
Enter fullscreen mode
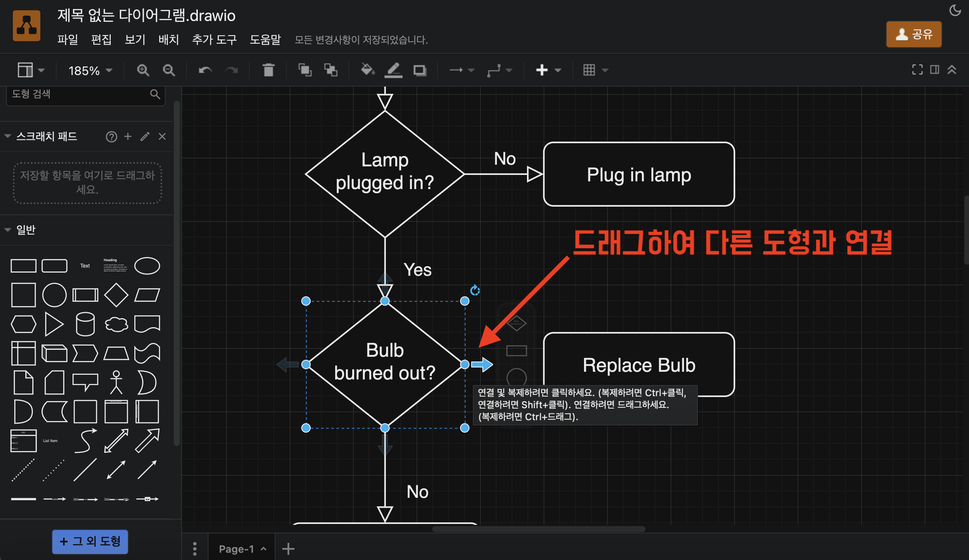[x=917, y=70]
